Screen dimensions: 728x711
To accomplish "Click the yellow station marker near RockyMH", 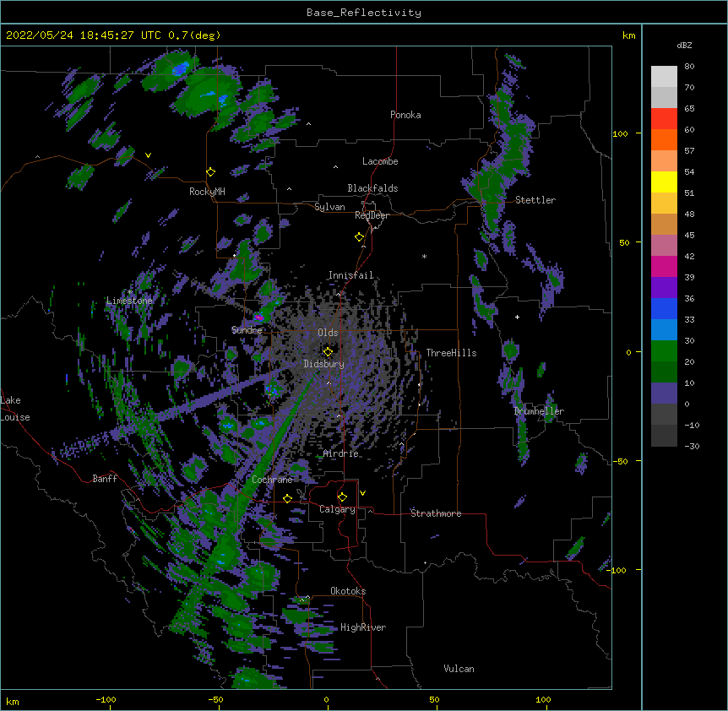I will (211, 172).
